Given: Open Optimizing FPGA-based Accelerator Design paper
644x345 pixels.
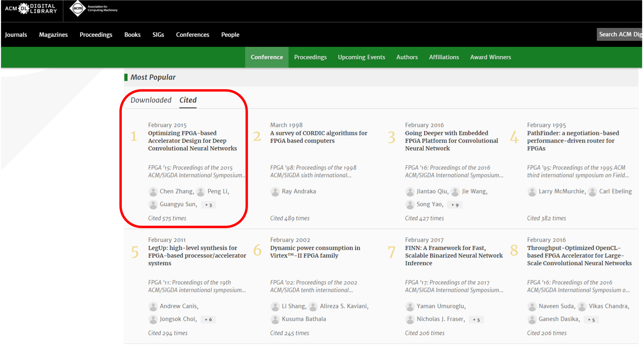Looking at the screenshot, I should (x=192, y=141).
